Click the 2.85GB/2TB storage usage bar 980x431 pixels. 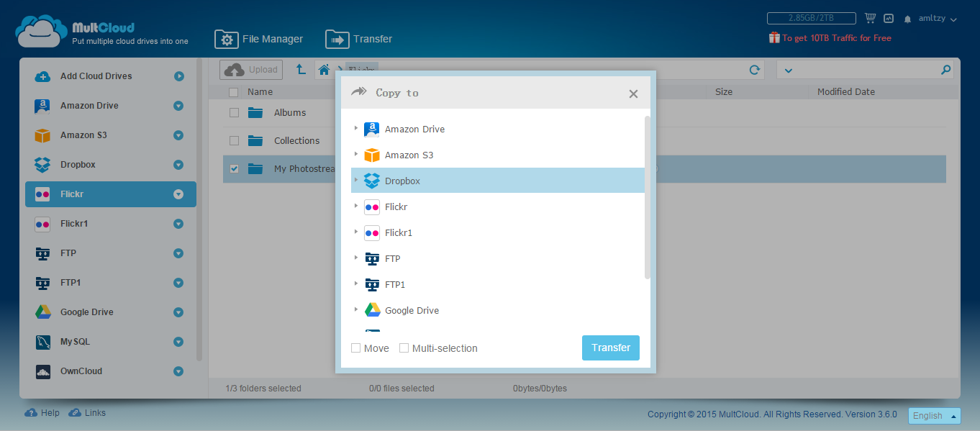[x=812, y=18]
